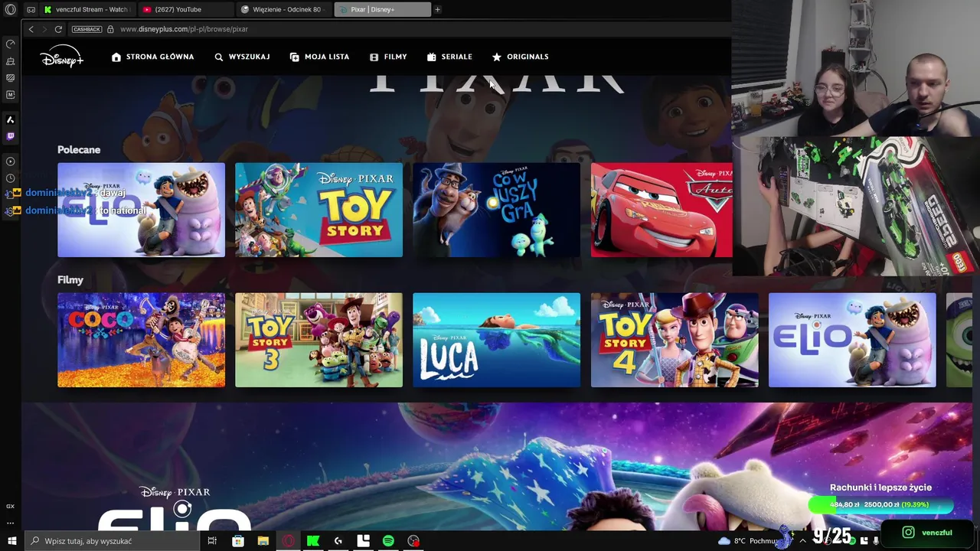Open the Toy Story 4 tile

675,340
